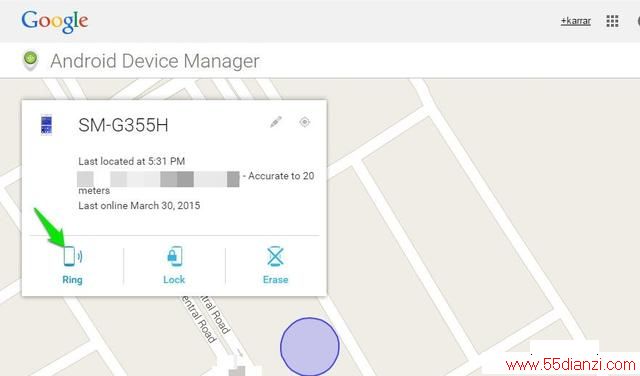The width and height of the screenshot is (640, 376).
Task: Click the blurred address line
Action: 158,179
